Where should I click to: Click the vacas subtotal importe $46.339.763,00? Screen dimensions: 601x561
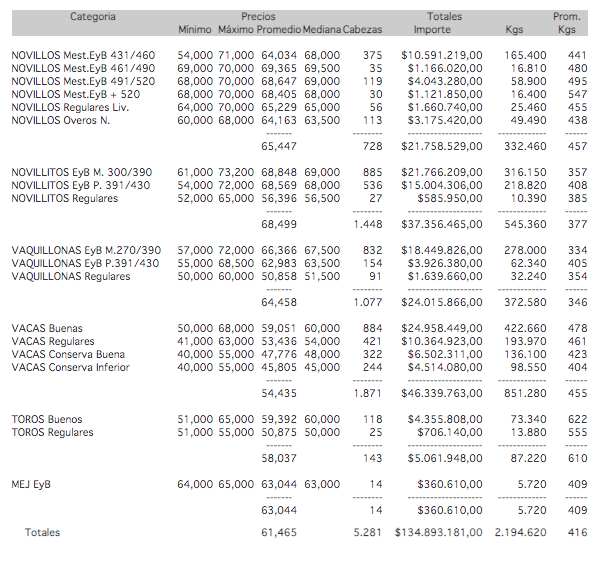tap(442, 393)
